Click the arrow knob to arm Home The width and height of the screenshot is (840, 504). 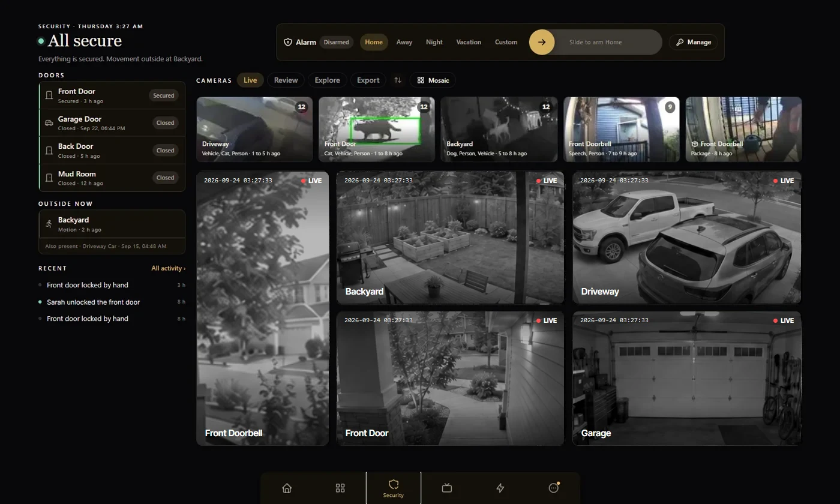point(542,42)
